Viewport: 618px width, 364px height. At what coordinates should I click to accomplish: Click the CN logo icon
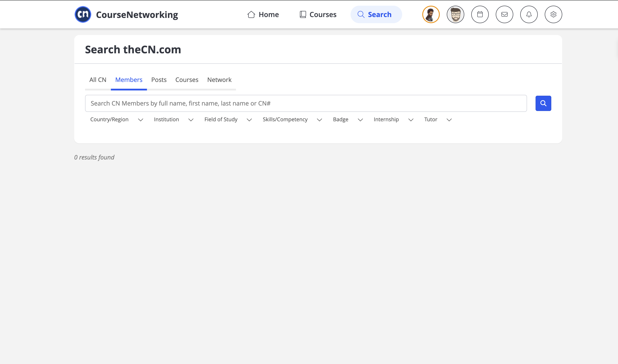pyautogui.click(x=83, y=14)
